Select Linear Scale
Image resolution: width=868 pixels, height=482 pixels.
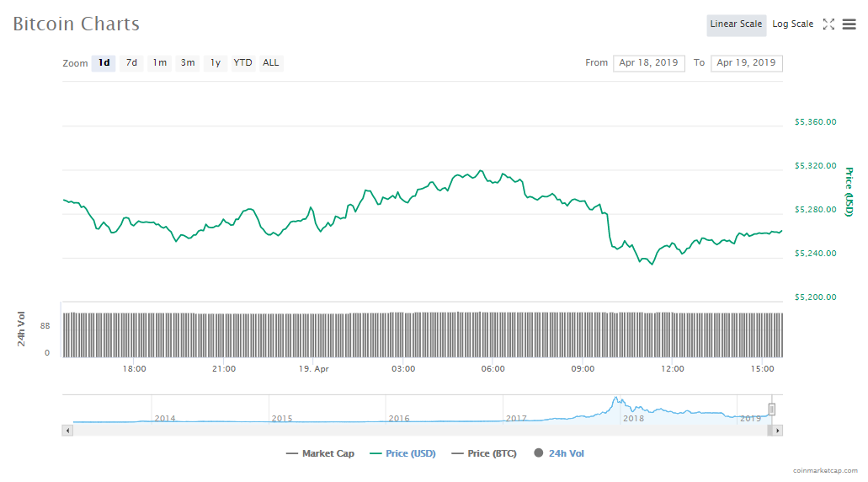[736, 24]
